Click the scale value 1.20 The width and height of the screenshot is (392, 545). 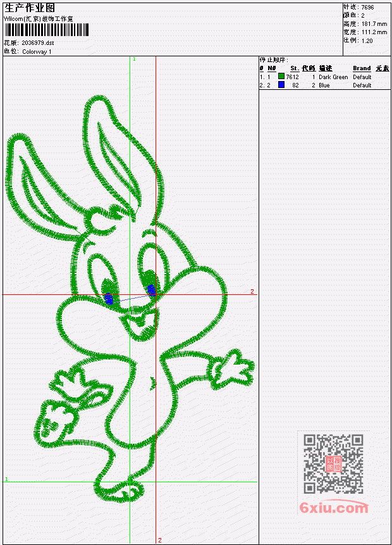pos(367,41)
